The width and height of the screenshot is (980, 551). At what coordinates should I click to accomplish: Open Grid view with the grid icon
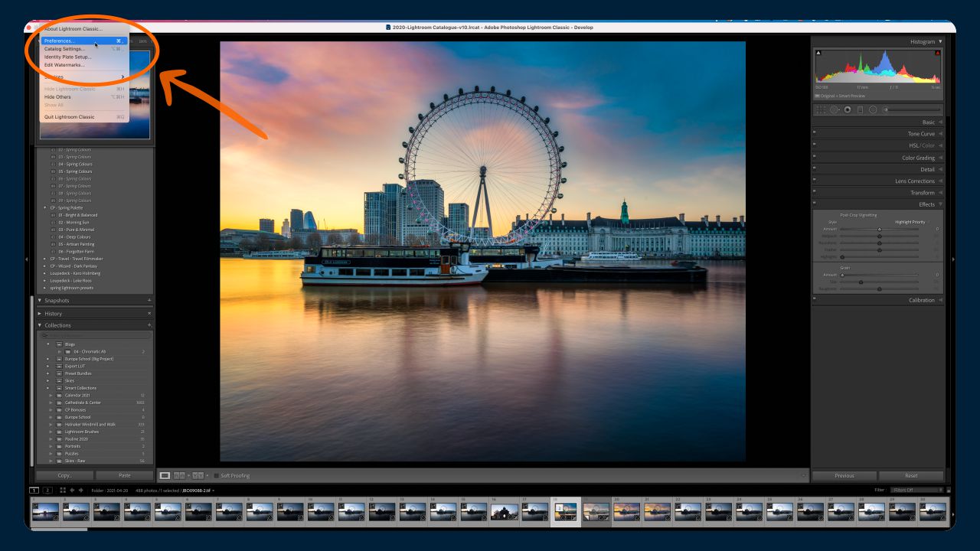[63, 490]
